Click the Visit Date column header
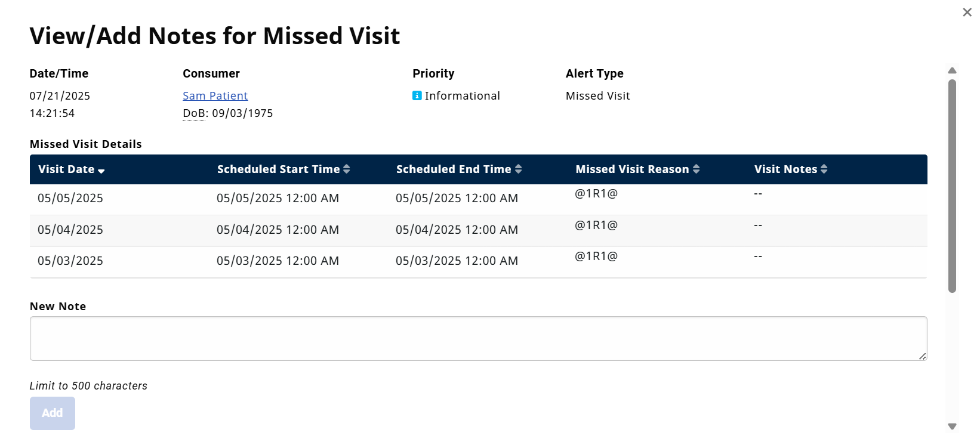Screen dimensions: 980x442 (x=66, y=169)
